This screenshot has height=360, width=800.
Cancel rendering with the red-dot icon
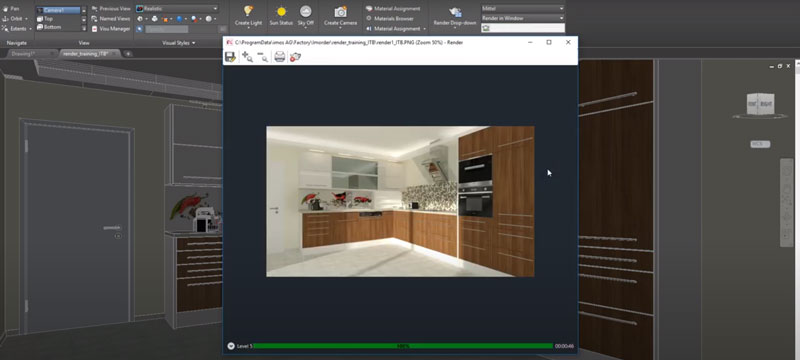pos(295,57)
